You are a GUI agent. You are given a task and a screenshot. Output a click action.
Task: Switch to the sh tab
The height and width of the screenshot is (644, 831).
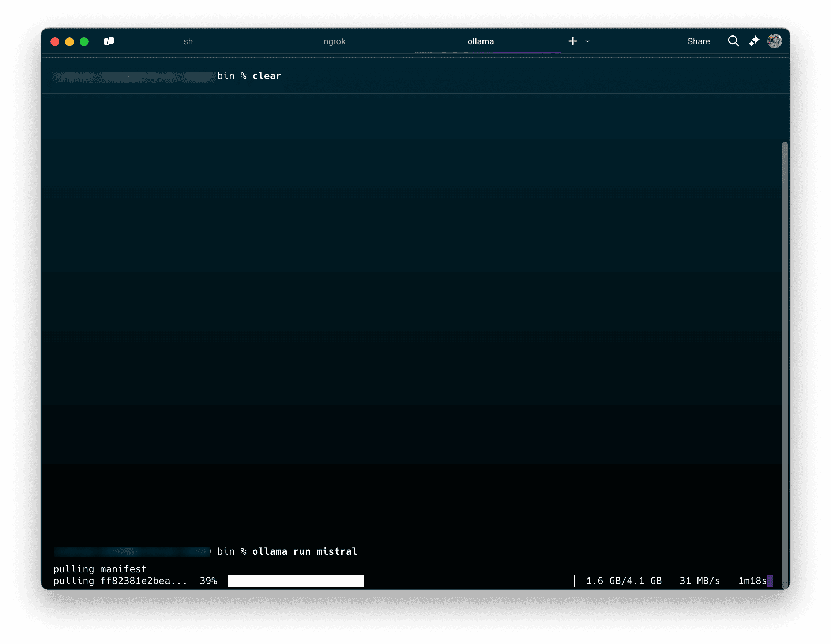[188, 41]
